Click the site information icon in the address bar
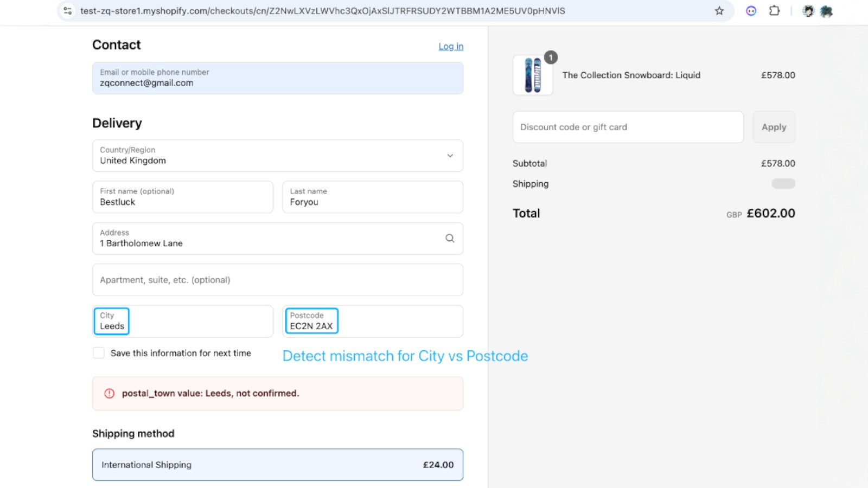Screen dimensions: 868x488 pyautogui.click(x=66, y=10)
